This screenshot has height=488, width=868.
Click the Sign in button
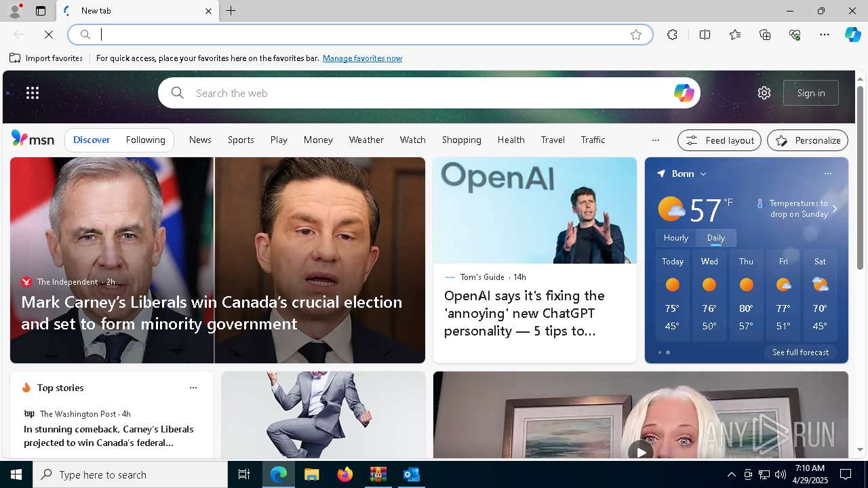coord(811,93)
